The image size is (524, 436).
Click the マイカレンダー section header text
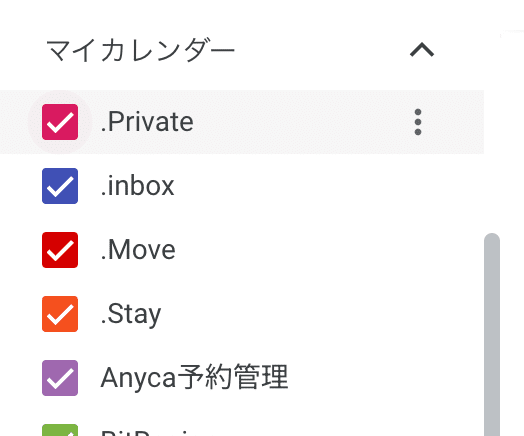point(140,50)
